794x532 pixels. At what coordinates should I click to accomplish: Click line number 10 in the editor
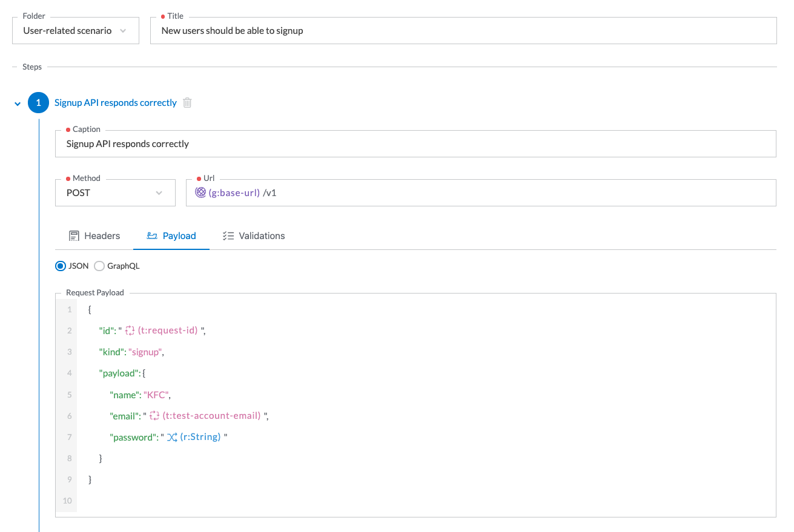click(67, 501)
